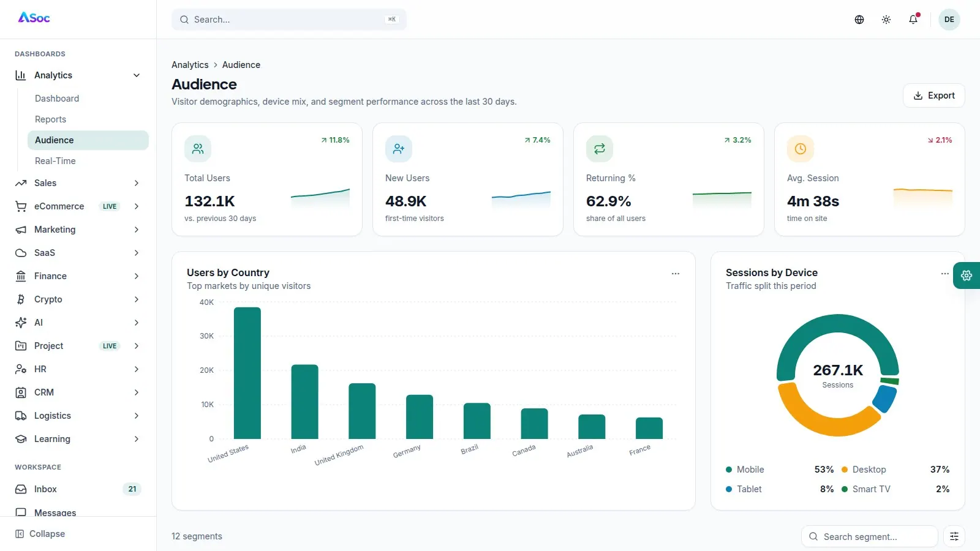
Task: Expand the Finance menu chevron
Action: click(x=137, y=276)
